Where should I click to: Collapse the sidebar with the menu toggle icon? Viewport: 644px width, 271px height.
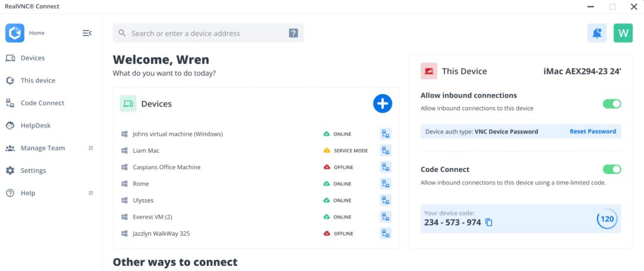(87, 33)
